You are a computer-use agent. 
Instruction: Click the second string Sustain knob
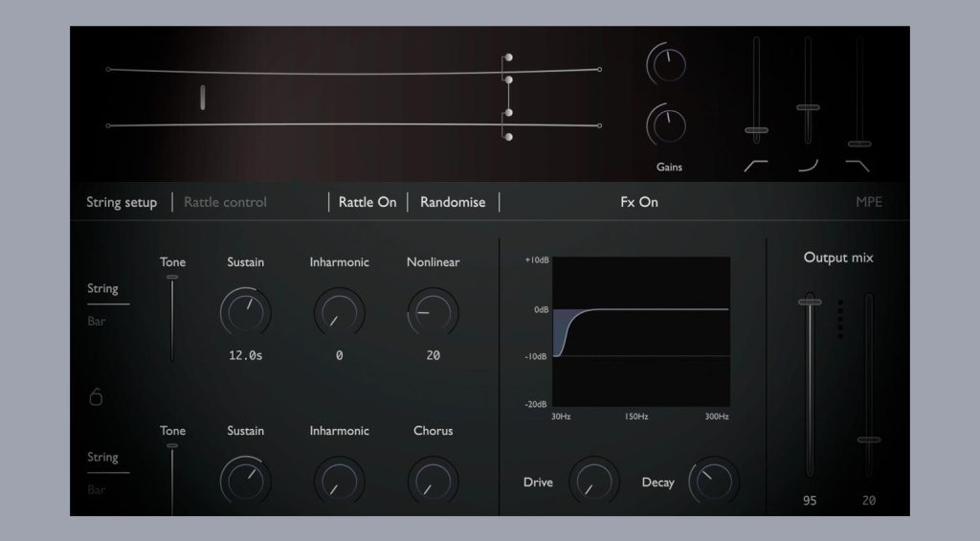(246, 481)
